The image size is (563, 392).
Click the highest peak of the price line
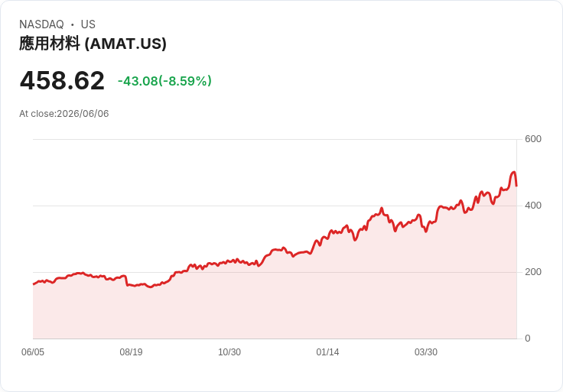514,172
